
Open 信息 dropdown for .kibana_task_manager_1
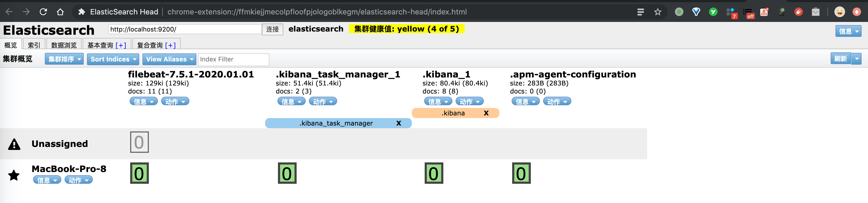(x=291, y=101)
